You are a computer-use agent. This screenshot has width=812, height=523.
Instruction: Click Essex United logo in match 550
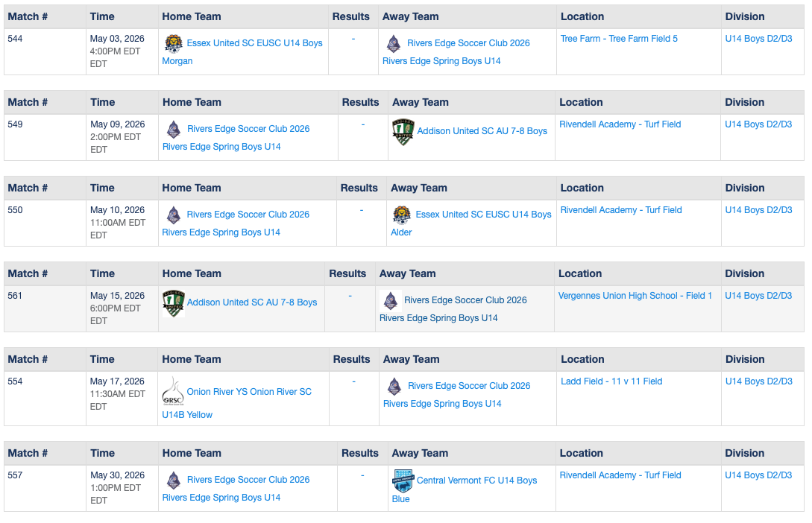(402, 215)
